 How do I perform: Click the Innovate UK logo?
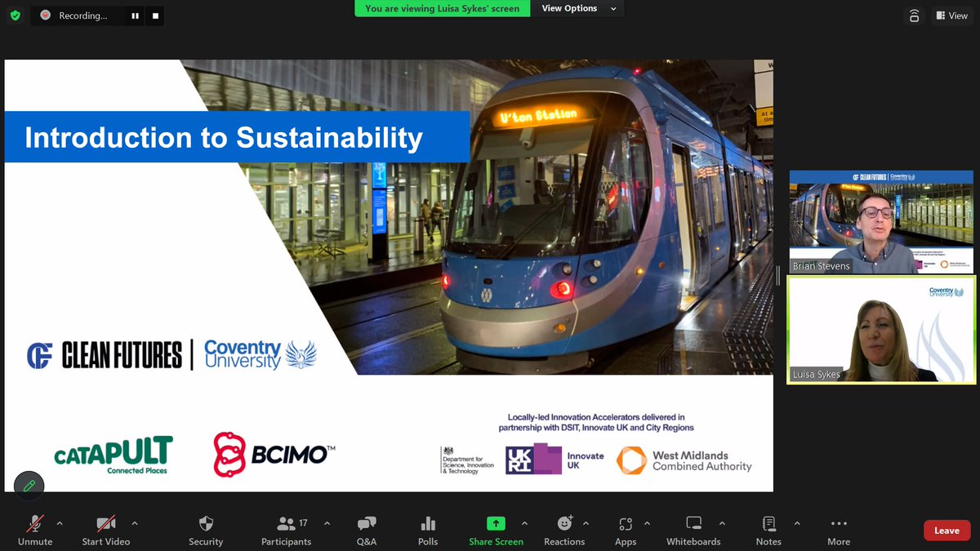pos(555,460)
